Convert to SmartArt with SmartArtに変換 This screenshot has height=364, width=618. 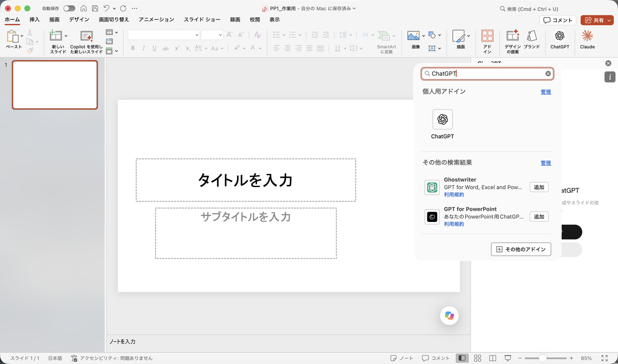(x=386, y=41)
